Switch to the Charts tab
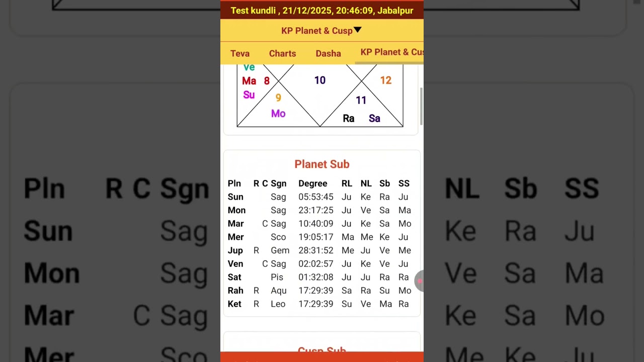The image size is (644, 362). pos(282,53)
